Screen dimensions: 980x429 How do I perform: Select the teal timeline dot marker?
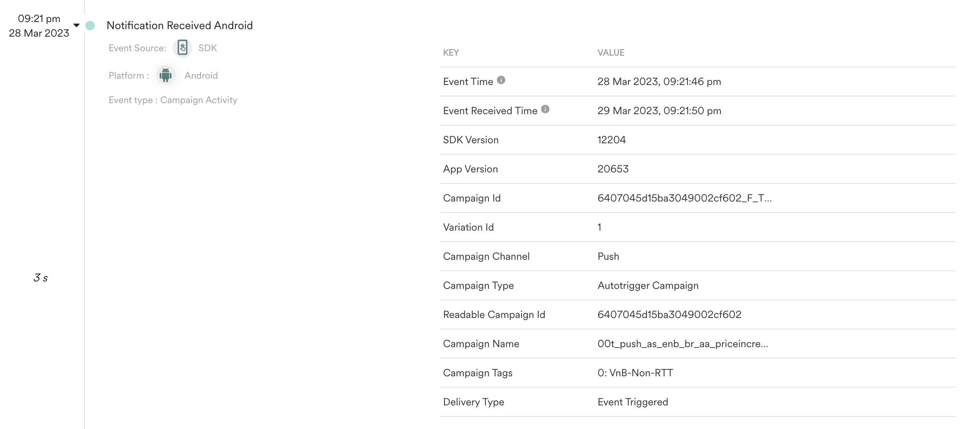click(90, 26)
